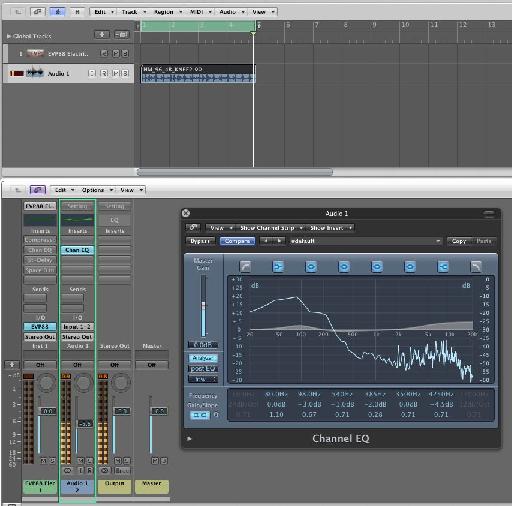Click the link button in the Channel EQ window
Image resolution: width=512 pixels, height=506 pixels.
[193, 228]
